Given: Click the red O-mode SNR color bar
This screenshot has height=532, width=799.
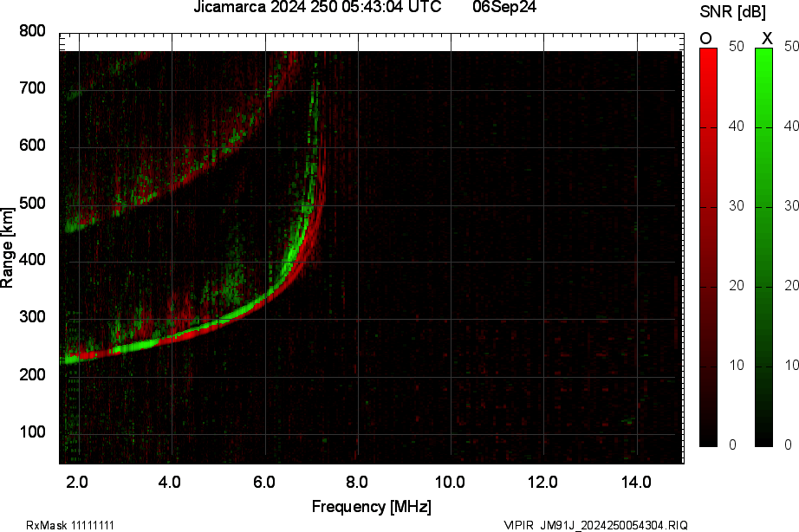Looking at the screenshot, I should (708, 247).
